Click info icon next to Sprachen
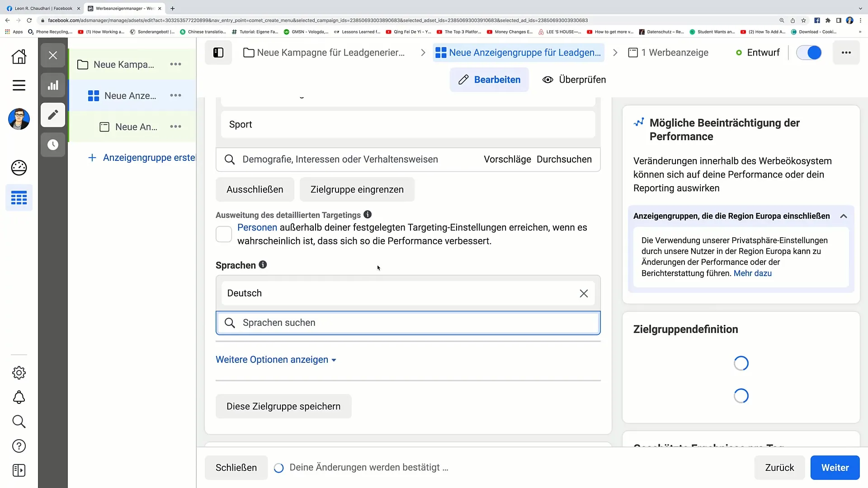 (263, 265)
